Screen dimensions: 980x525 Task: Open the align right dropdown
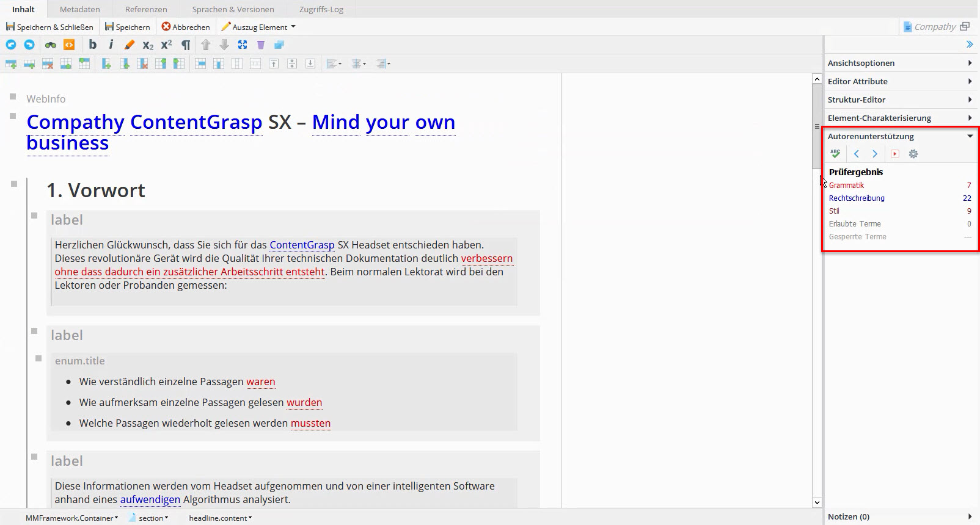[383, 63]
